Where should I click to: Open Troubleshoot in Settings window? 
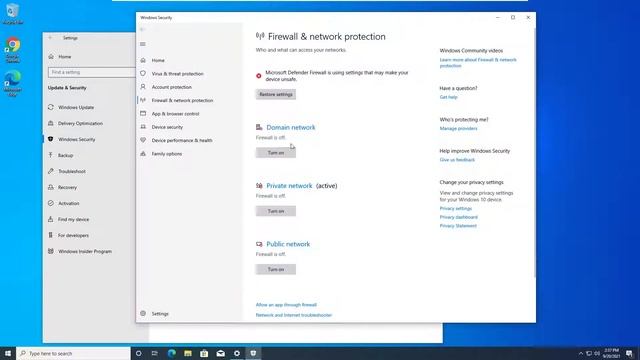72,171
